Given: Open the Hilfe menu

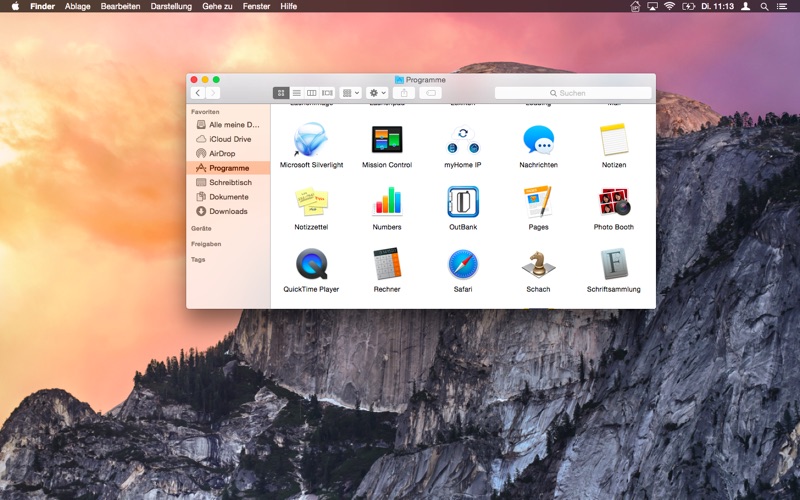Looking at the screenshot, I should 289,6.
